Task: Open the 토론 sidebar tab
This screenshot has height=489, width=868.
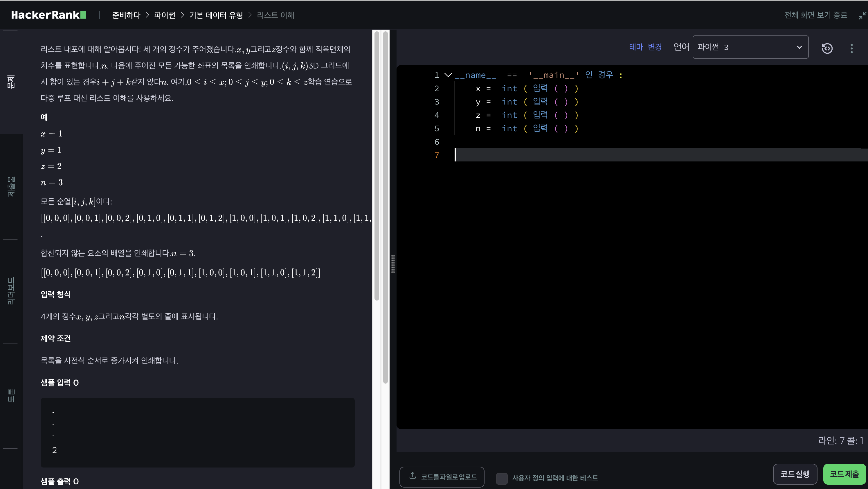Action: [11, 396]
